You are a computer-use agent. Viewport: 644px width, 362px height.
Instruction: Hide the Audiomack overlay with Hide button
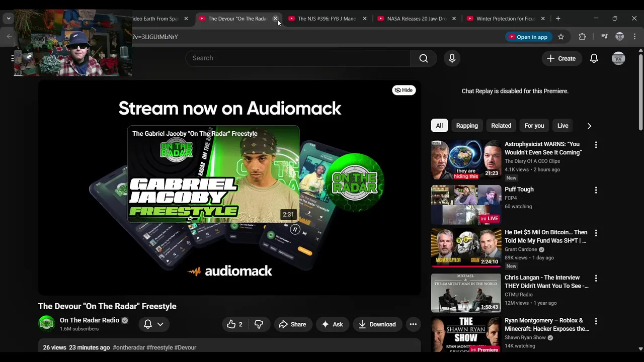(x=404, y=90)
